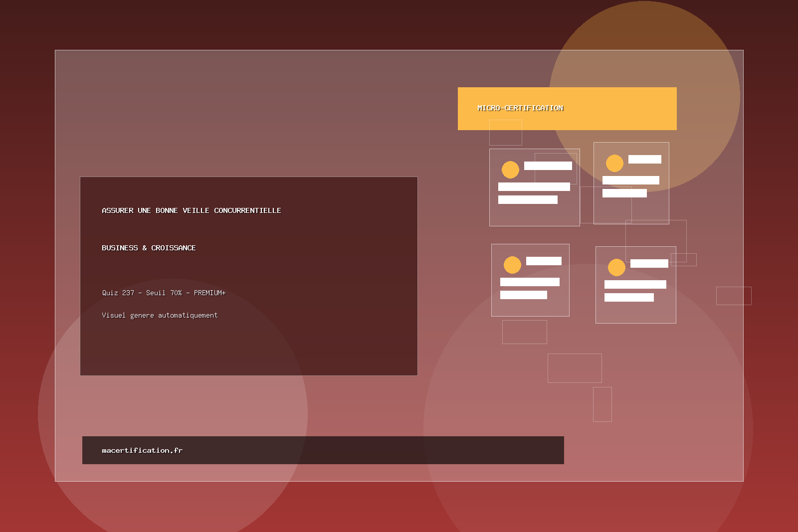The height and width of the screenshot is (532, 798).
Task: Select the 'BUSINESS & CROISSANCE' category text
Action: [x=149, y=248]
